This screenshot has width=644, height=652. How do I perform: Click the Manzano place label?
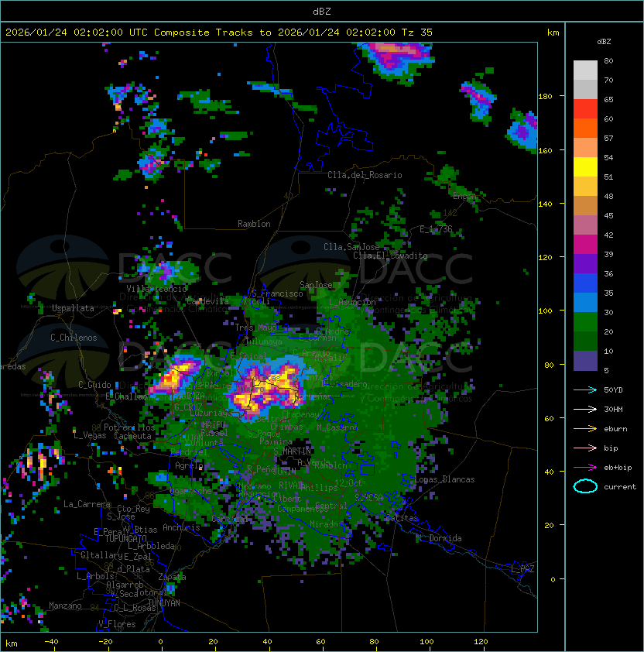pyautogui.click(x=65, y=606)
